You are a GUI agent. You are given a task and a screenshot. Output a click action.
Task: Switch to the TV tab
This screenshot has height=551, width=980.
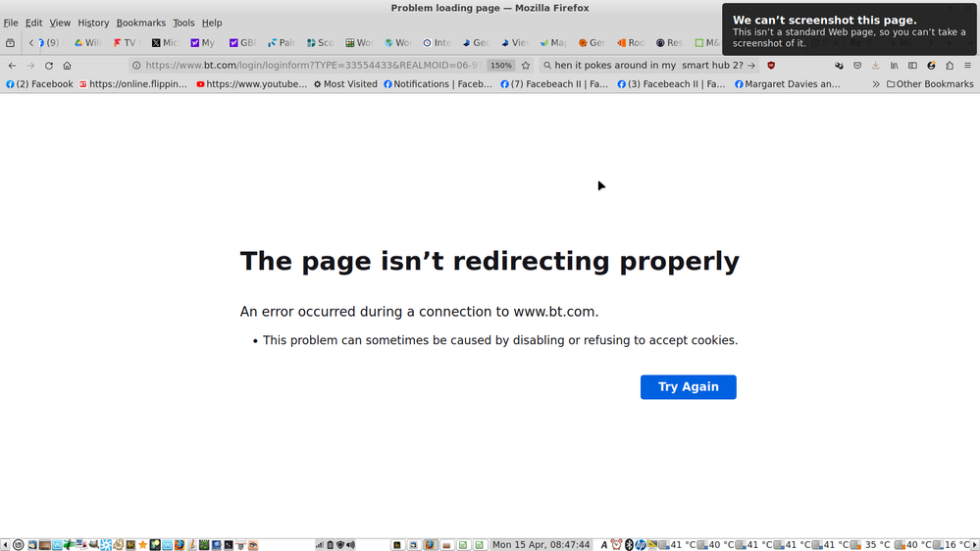(x=127, y=43)
